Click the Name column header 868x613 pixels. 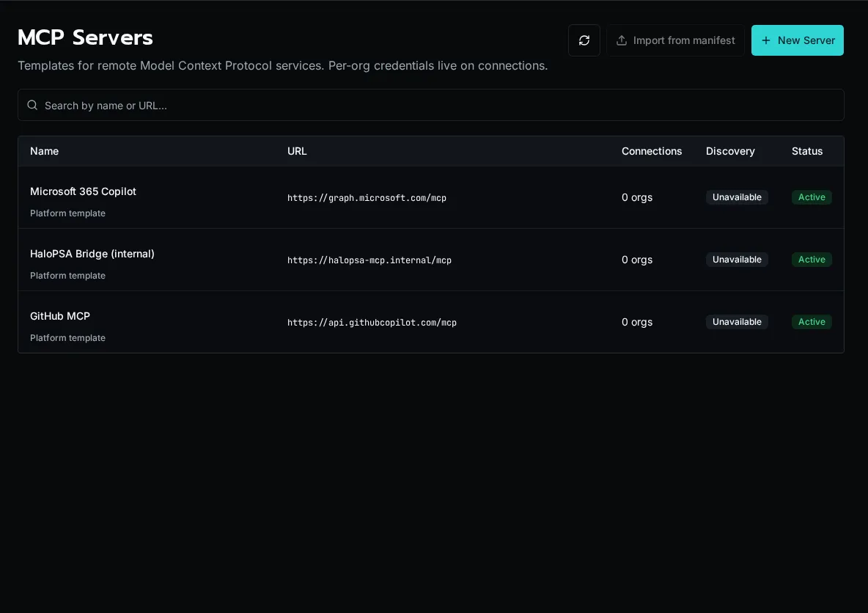point(44,151)
